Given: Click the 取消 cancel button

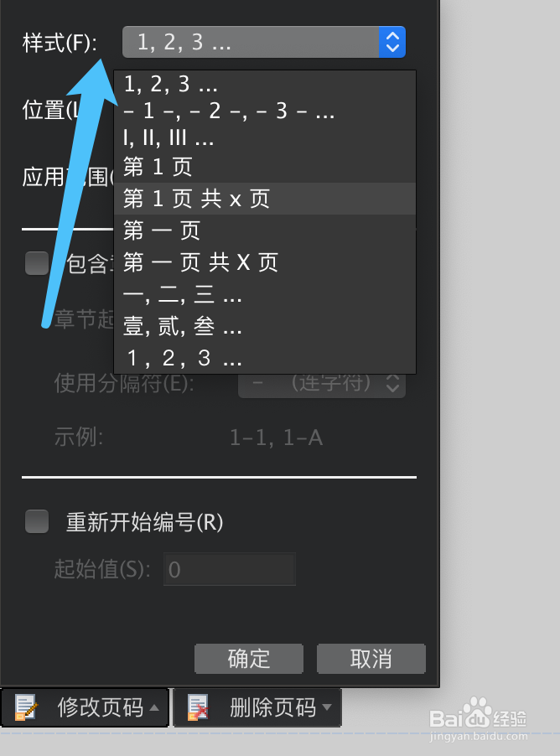Looking at the screenshot, I should tap(371, 659).
